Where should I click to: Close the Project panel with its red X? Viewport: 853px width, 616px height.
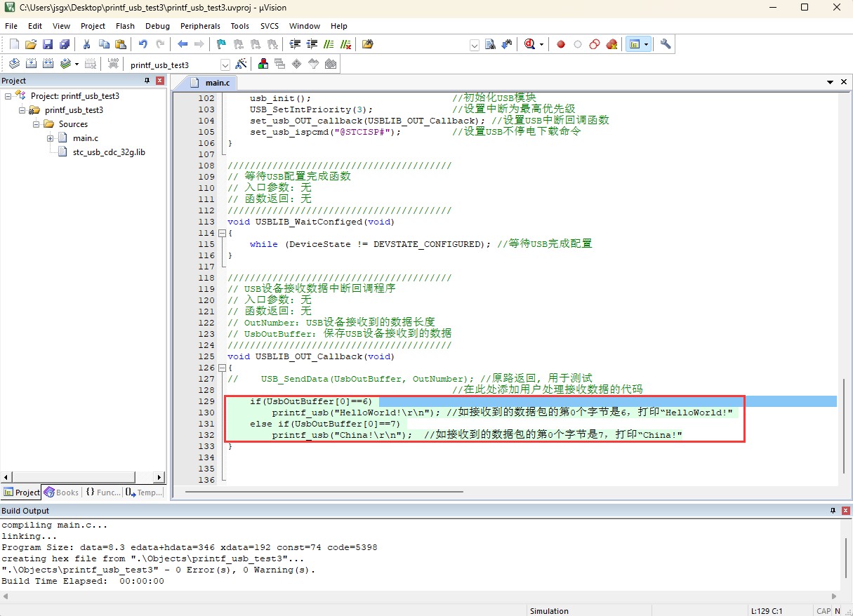point(159,81)
